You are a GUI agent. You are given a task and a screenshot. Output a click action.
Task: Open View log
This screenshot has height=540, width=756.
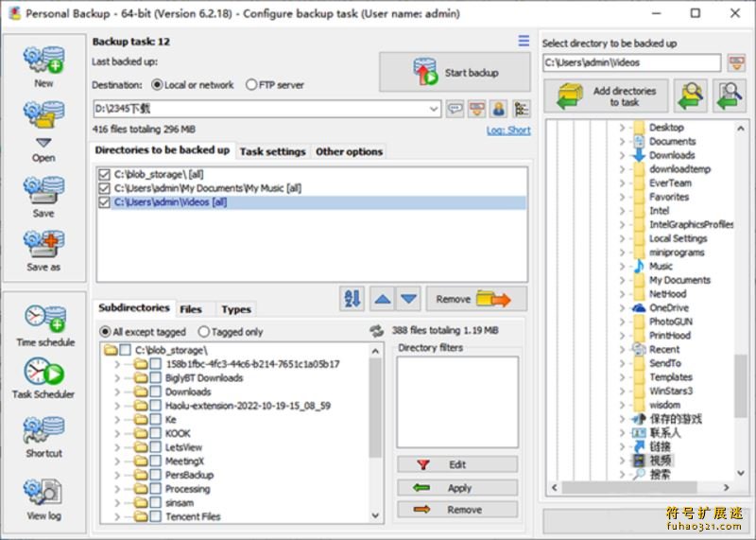point(43,499)
